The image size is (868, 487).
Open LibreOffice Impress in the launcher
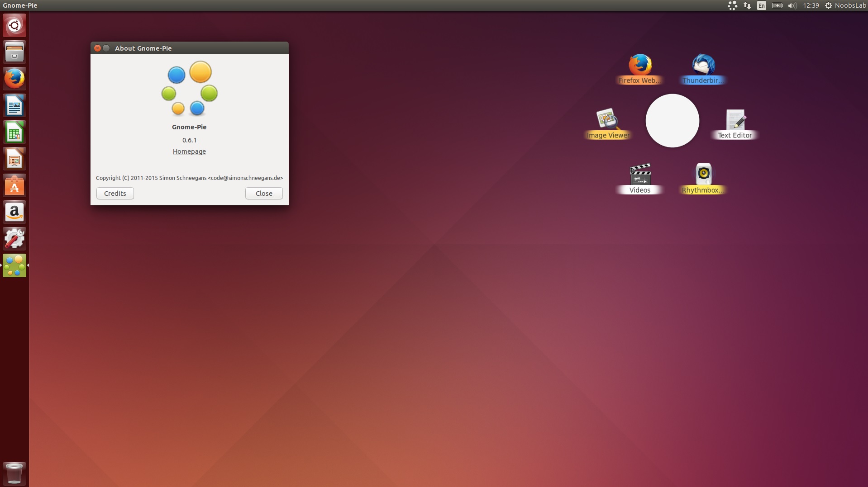[x=14, y=159]
